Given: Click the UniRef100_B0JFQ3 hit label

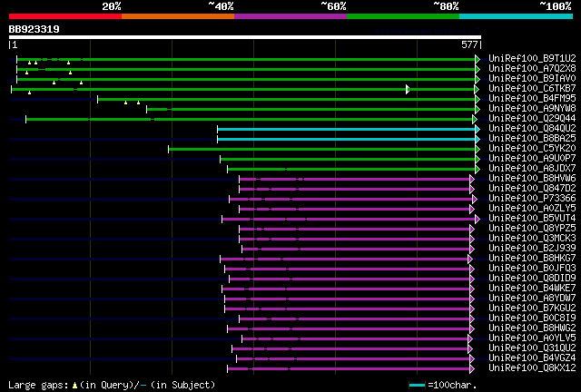Looking at the screenshot, I should pos(532,269).
